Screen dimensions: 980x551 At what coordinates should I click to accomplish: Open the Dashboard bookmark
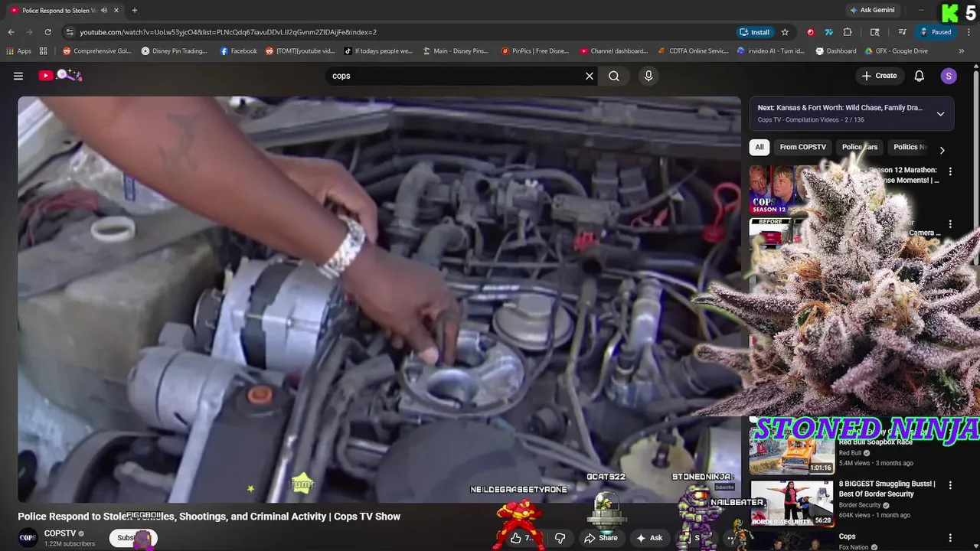coord(836,51)
